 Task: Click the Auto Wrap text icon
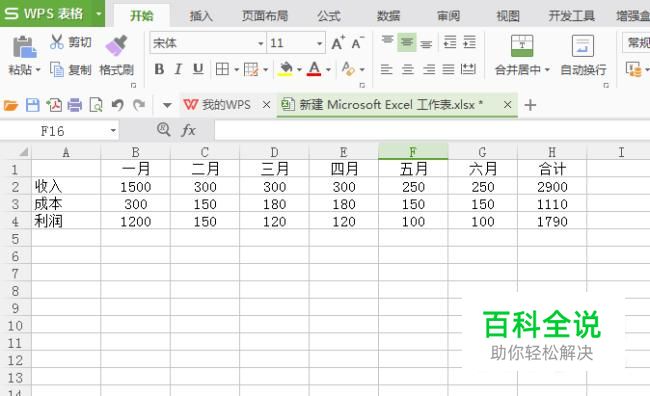(583, 46)
